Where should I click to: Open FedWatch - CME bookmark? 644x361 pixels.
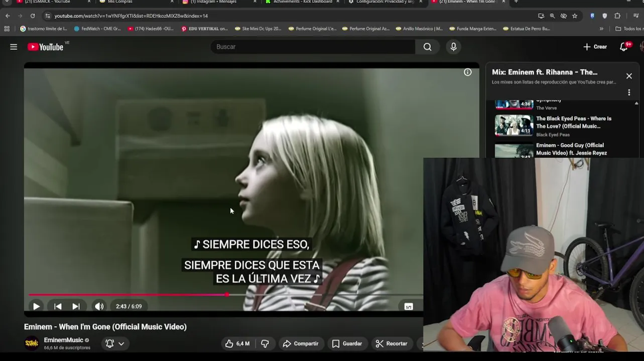click(97, 29)
